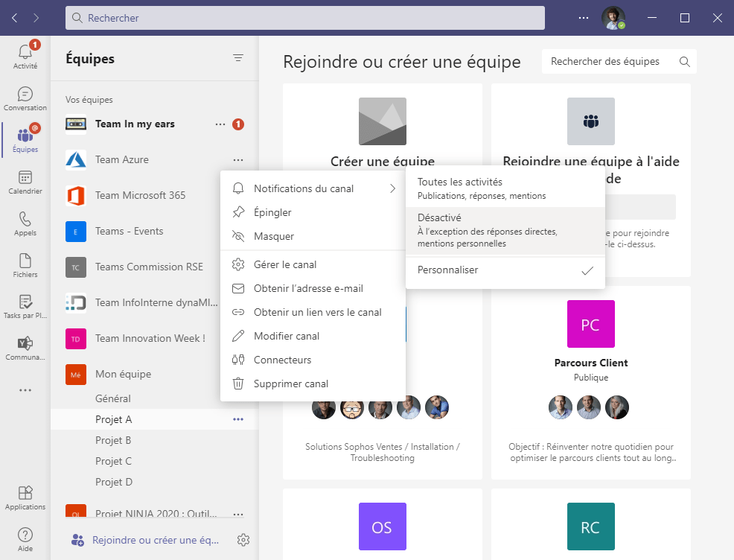Expand Team Innovation Week !
The image size is (734, 560).
tap(150, 338)
